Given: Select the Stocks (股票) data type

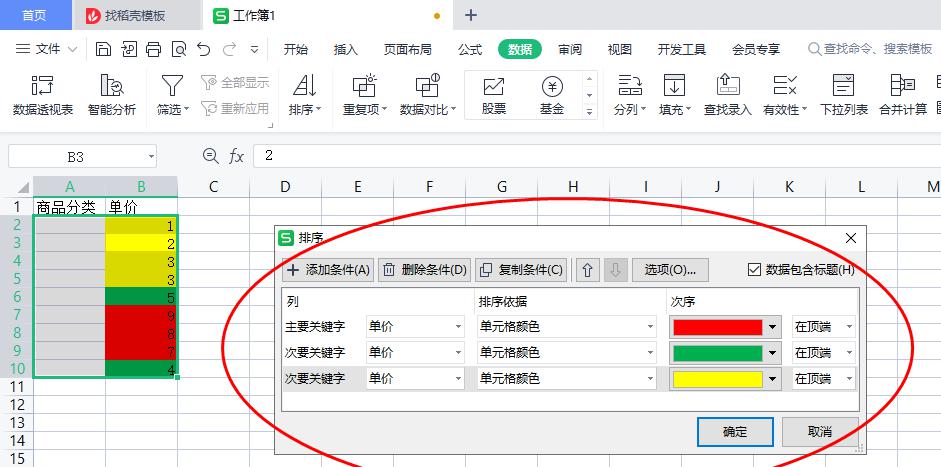Looking at the screenshot, I should (494, 95).
